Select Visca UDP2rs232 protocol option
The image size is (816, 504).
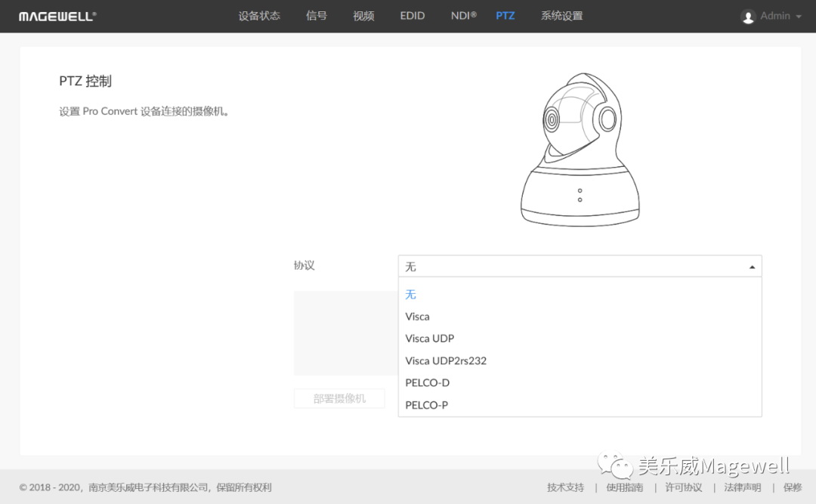point(446,360)
